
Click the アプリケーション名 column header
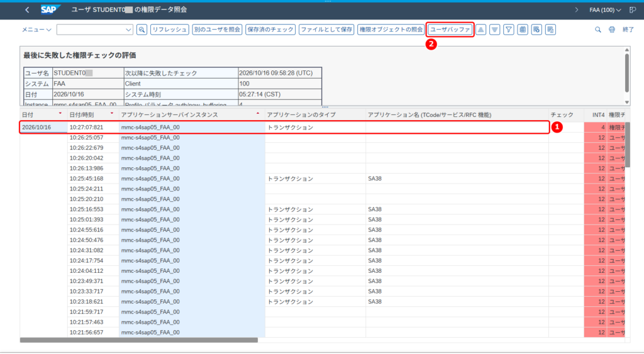point(457,115)
